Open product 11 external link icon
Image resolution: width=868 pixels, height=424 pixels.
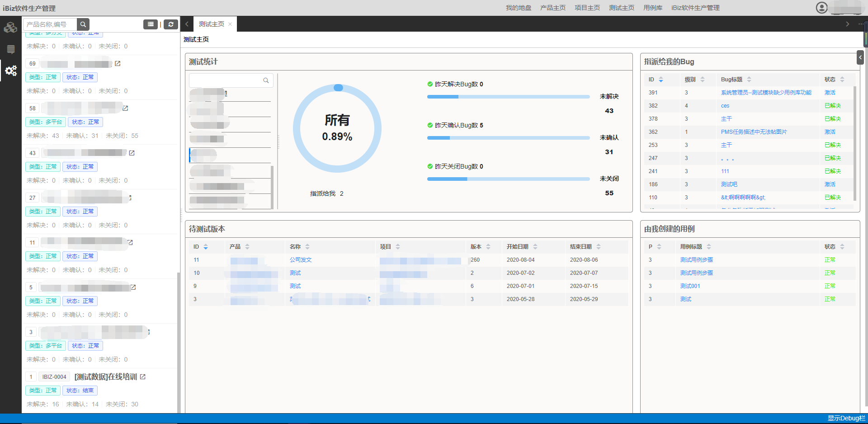click(x=130, y=243)
